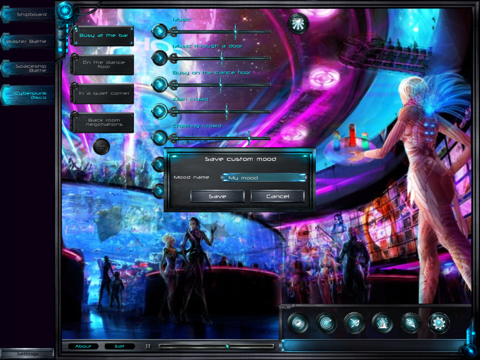
Task: Click Save in the custom mood dialog
Action: click(x=217, y=196)
